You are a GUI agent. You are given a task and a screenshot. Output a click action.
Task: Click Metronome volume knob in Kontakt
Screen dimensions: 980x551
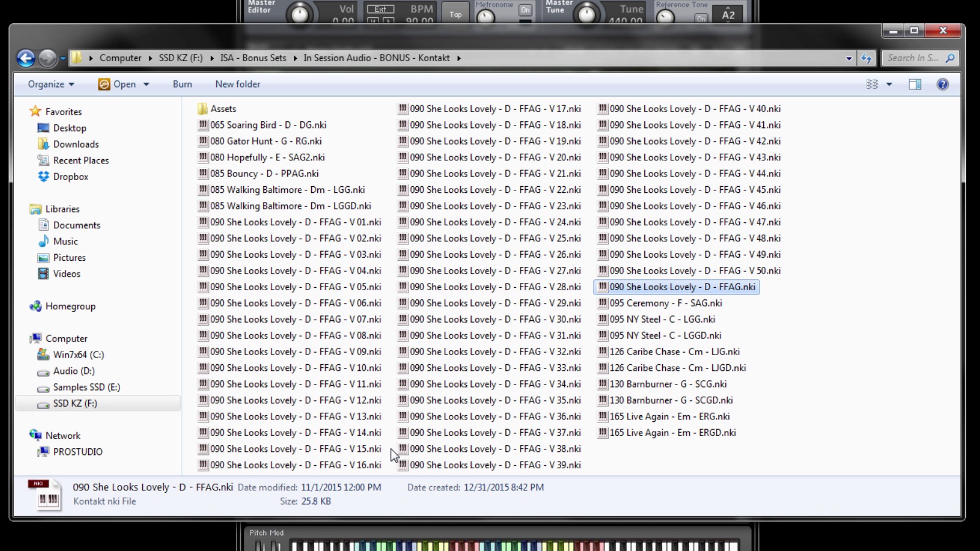click(x=486, y=17)
